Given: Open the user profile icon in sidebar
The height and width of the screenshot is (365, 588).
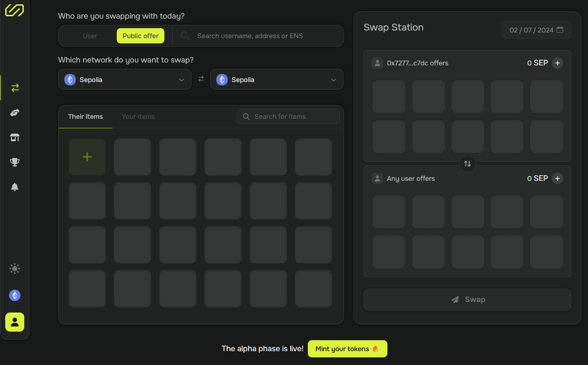Looking at the screenshot, I should point(15,322).
